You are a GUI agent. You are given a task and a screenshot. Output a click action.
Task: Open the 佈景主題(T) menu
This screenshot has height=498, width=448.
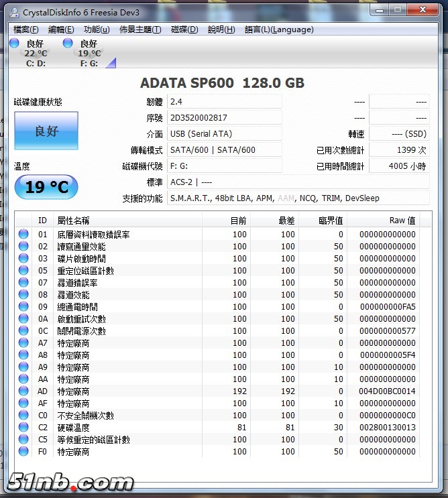(x=140, y=29)
